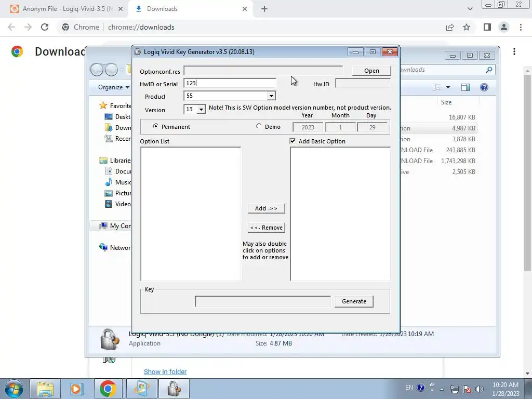The image size is (532, 399).
Task: Click the share page icon
Action: [450, 27]
